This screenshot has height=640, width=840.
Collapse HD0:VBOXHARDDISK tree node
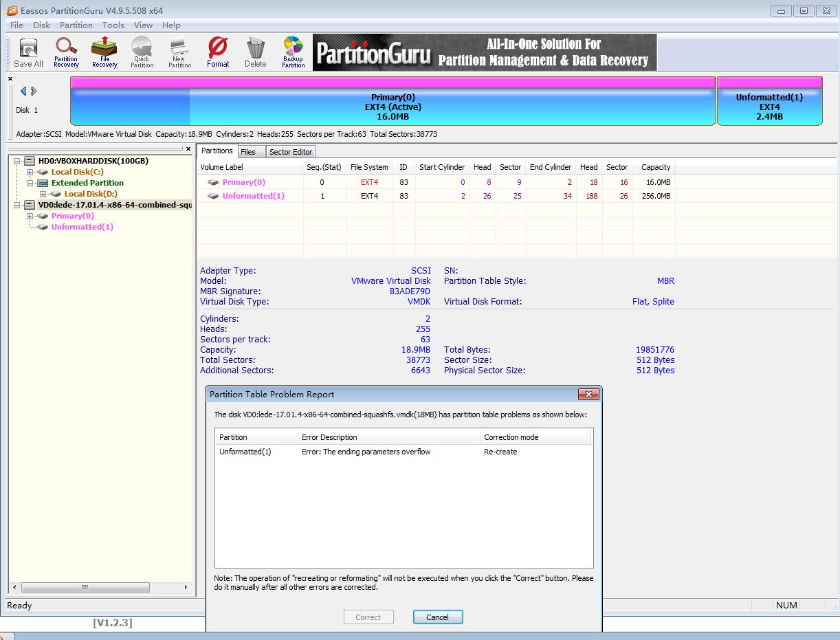coord(18,161)
